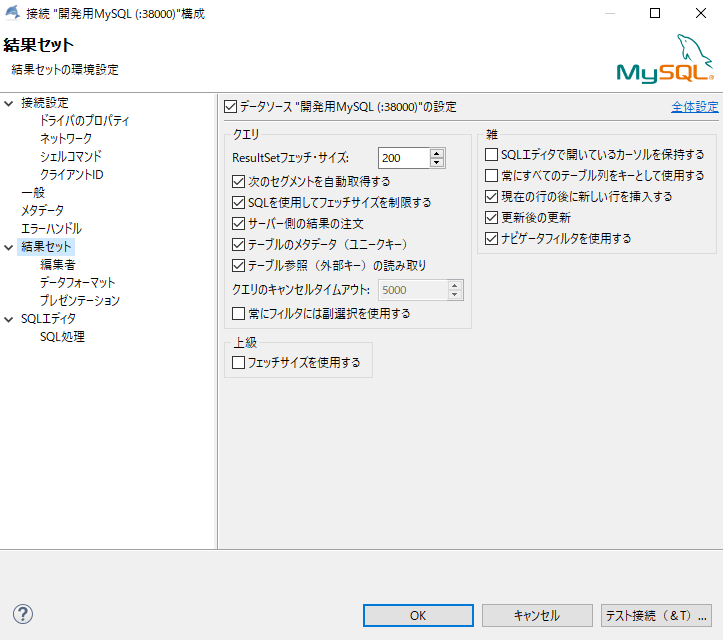This screenshot has height=640, width=723.
Task: Click the ResultSetフェッチ・サイズ input field
Action: [x=404, y=158]
